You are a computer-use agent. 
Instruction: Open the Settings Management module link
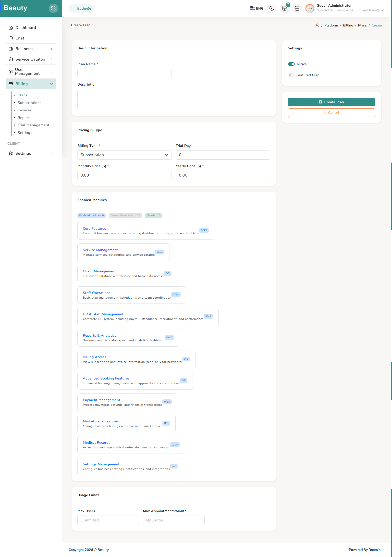pos(101,464)
